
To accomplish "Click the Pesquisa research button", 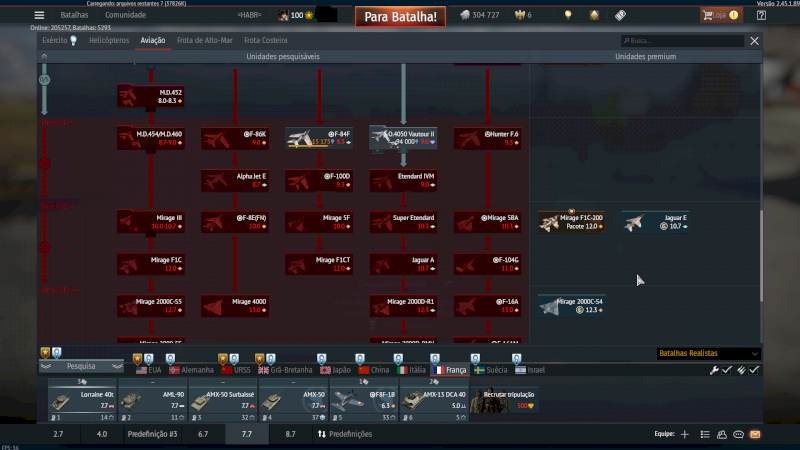I will 81,366.
